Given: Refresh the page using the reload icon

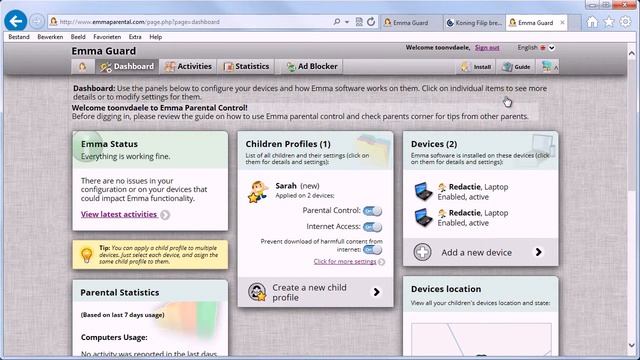Looking at the screenshot, I should pyautogui.click(x=371, y=22).
